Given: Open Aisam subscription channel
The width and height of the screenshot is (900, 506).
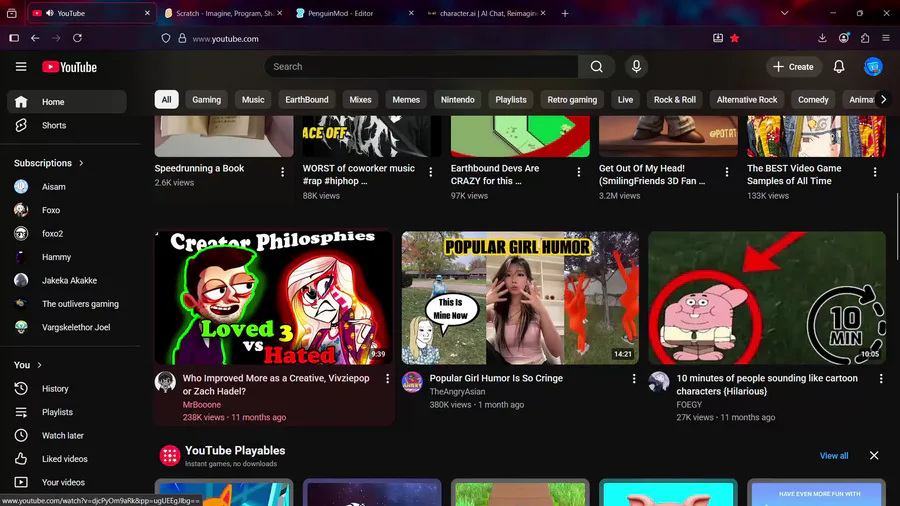Looking at the screenshot, I should [x=67, y=186].
